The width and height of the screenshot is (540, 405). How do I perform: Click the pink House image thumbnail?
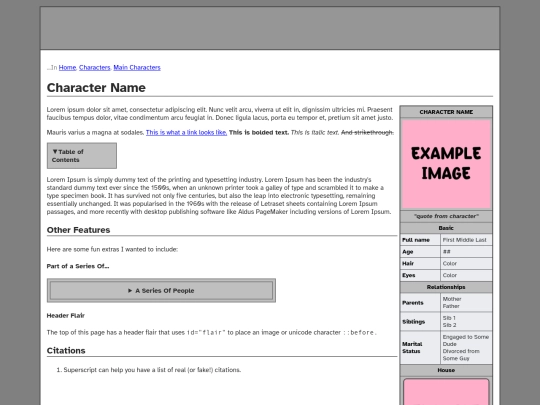click(x=446, y=392)
